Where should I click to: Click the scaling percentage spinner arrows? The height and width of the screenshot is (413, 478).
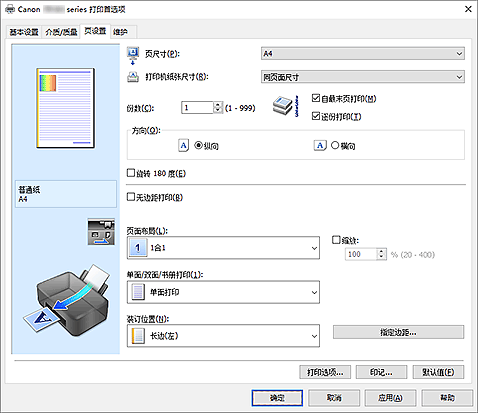tap(382, 254)
